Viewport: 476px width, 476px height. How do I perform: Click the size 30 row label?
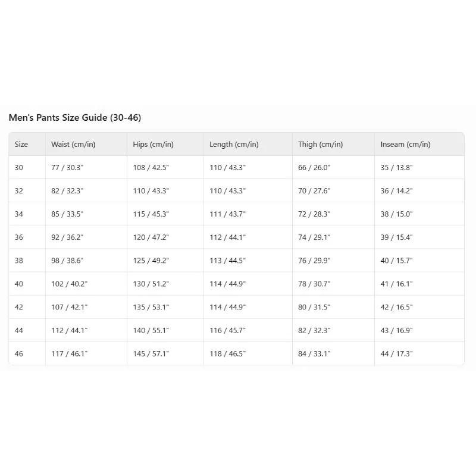click(19, 168)
